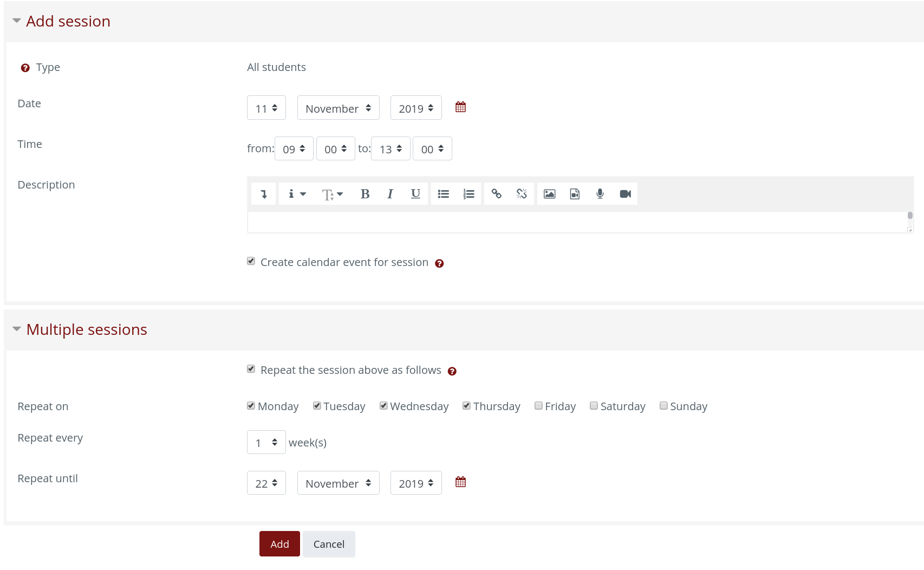Uncheck Create calendar event for session
The width and height of the screenshot is (924, 570).
click(x=251, y=261)
